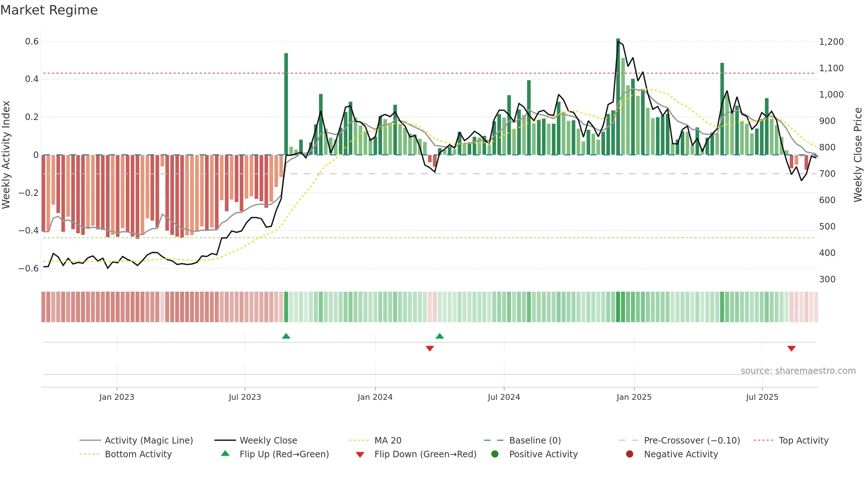Click the dark green bar in the regime strip
This screenshot has width=868, height=488.
coord(618,307)
